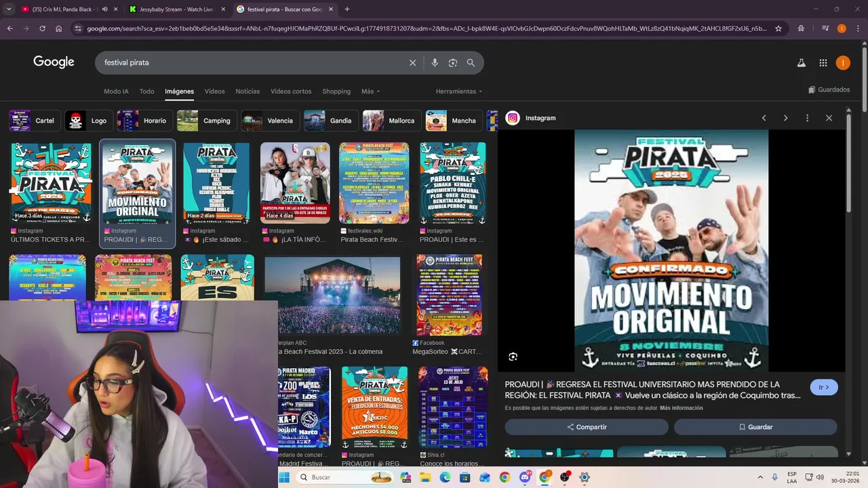Click the magnifying glass search button
The image size is (868, 488).
(x=471, y=62)
